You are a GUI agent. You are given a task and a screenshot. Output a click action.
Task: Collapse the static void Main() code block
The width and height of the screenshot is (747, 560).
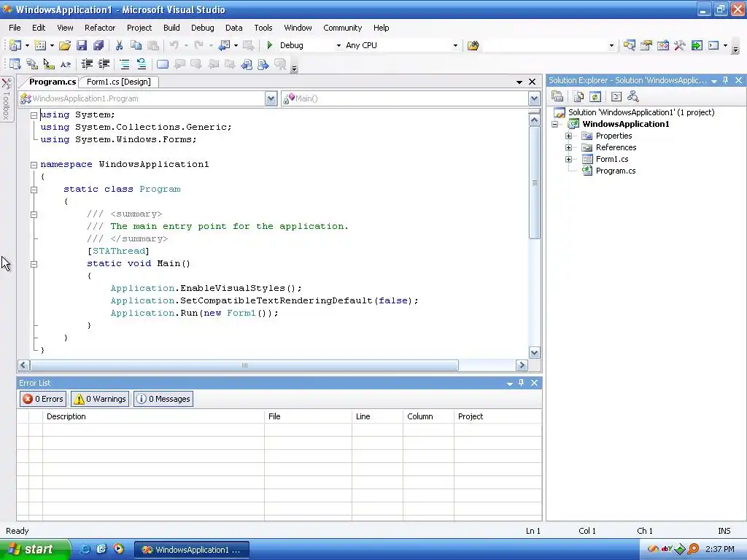pyautogui.click(x=34, y=264)
